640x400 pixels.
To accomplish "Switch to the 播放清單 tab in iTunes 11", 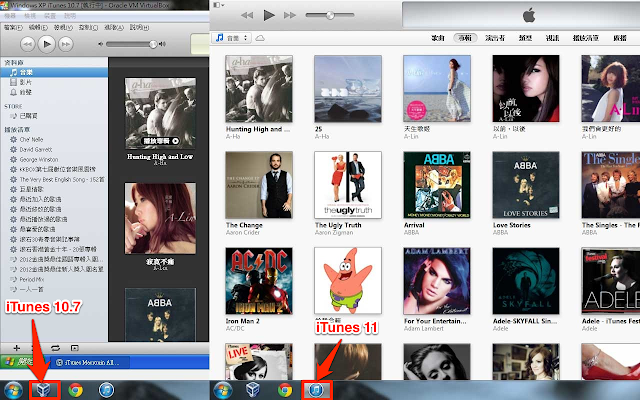I will click(586, 38).
